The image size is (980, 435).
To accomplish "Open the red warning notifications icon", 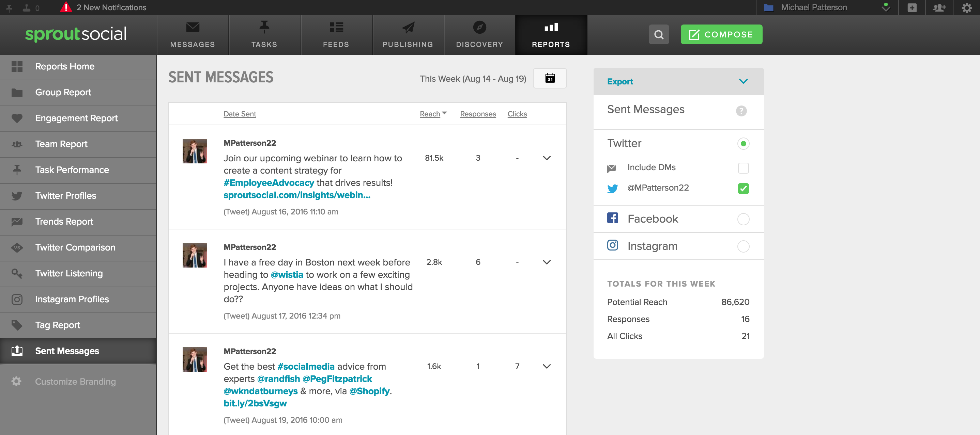I will point(66,7).
